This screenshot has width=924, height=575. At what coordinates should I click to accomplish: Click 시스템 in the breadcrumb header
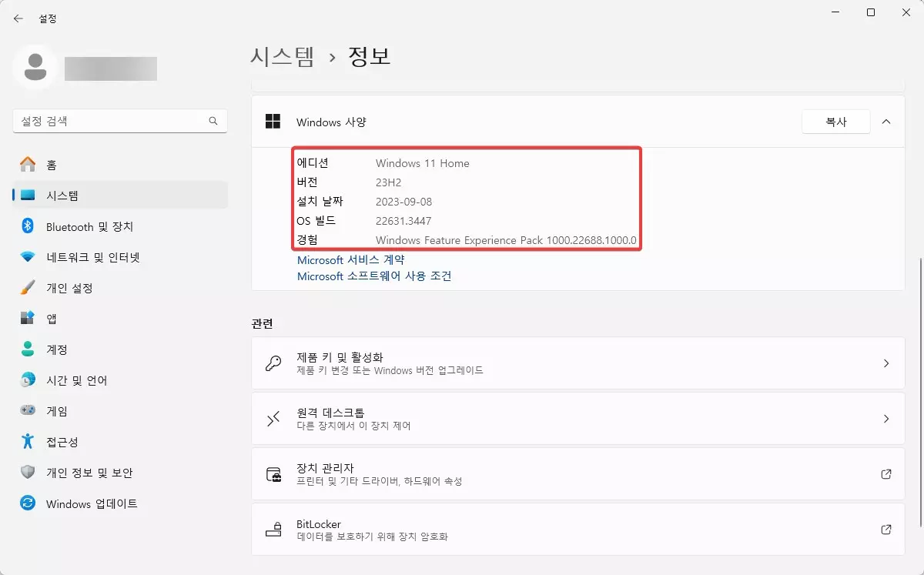[x=283, y=56]
